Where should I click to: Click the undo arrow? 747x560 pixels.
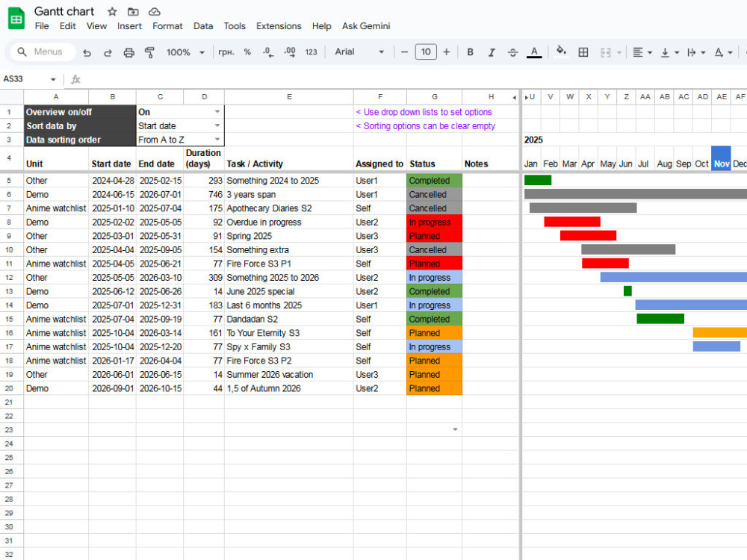[87, 52]
